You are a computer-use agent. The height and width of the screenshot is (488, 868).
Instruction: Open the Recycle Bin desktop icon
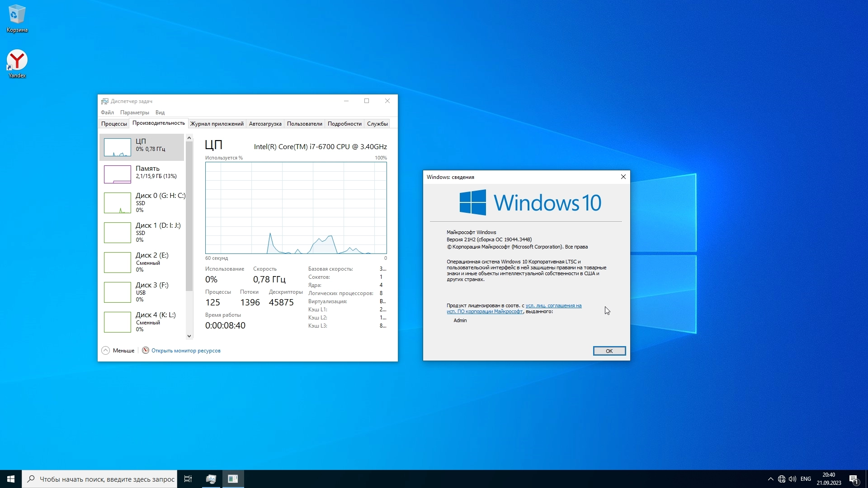tap(17, 15)
